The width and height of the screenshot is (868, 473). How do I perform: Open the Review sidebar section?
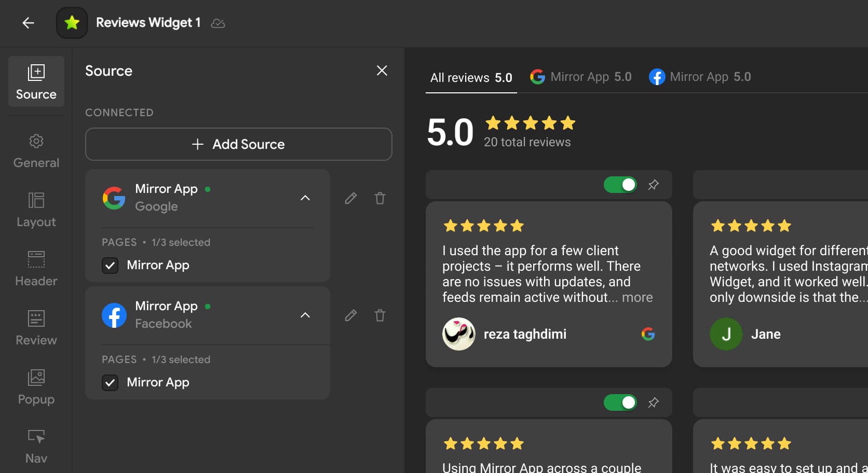pyautogui.click(x=36, y=328)
